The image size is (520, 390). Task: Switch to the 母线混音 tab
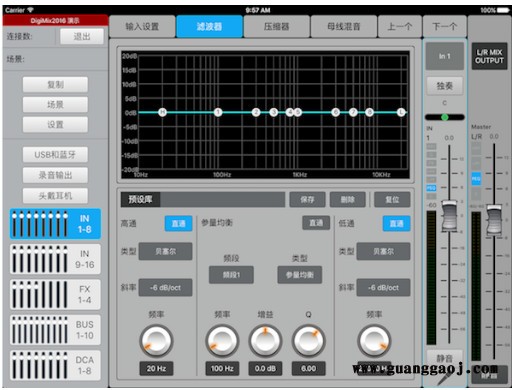click(344, 26)
